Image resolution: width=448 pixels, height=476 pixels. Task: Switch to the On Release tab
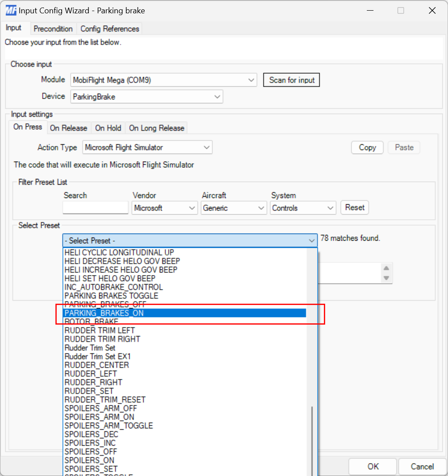[x=69, y=128]
